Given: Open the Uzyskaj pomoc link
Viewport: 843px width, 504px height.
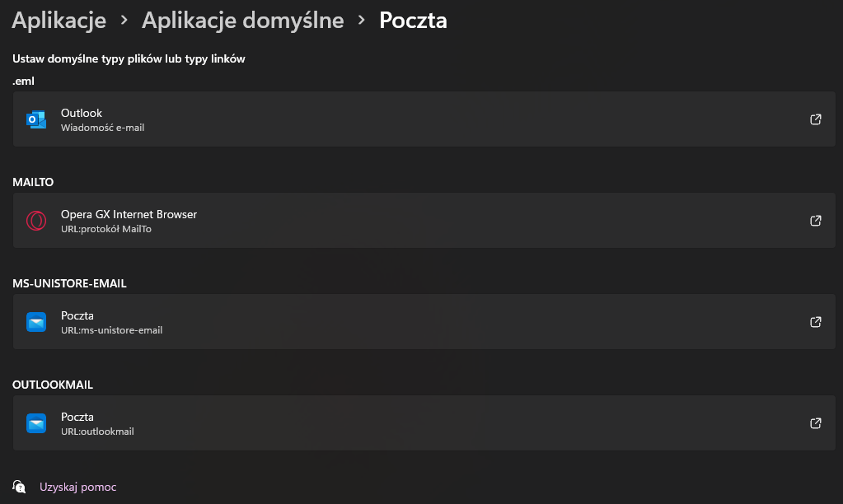Looking at the screenshot, I should 78,487.
